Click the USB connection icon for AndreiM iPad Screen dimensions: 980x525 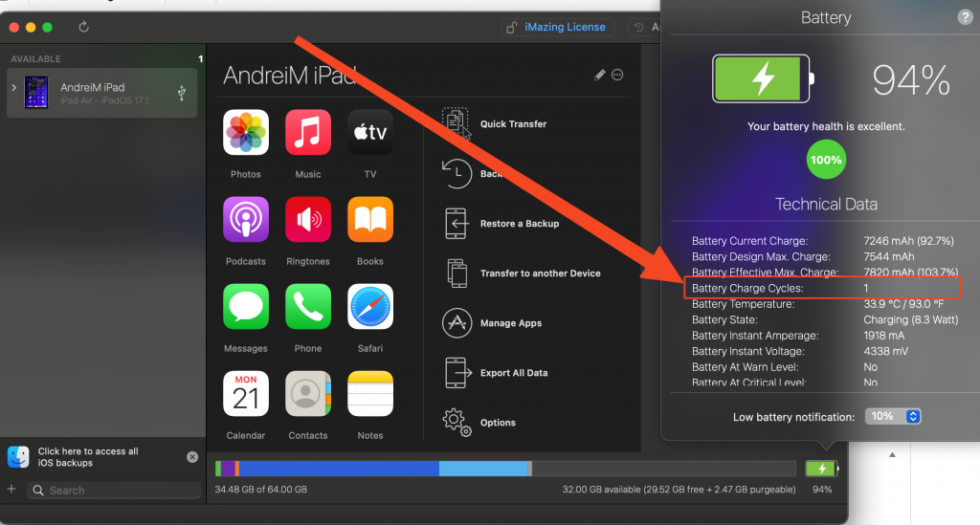pos(181,93)
